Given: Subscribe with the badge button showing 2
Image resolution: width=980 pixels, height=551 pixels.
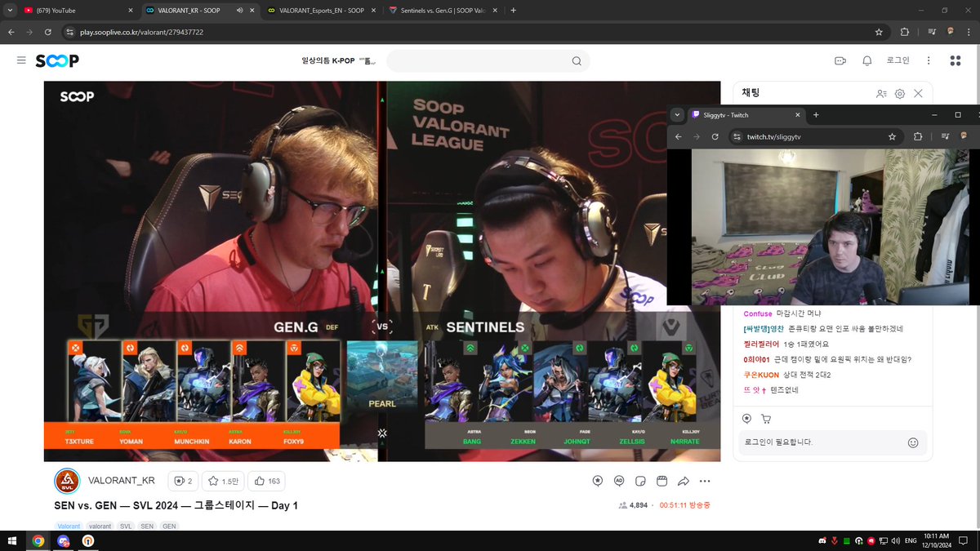Looking at the screenshot, I should click(183, 481).
